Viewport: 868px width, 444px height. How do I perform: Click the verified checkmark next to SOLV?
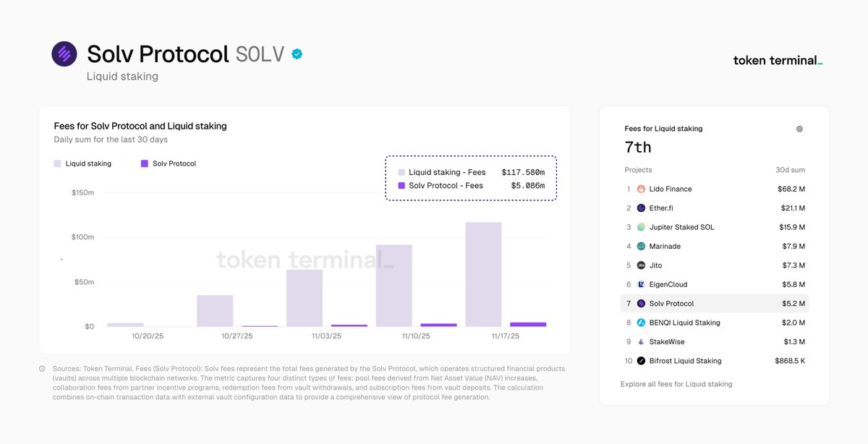pos(297,53)
